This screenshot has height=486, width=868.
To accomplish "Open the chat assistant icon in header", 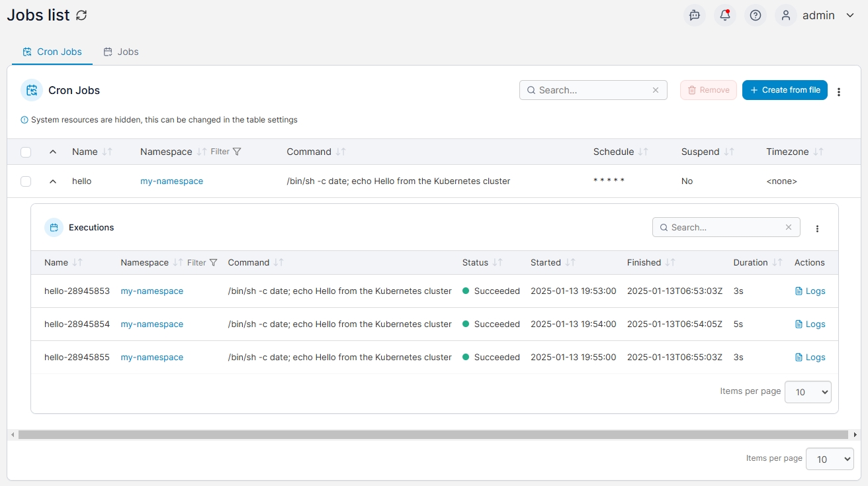I will [x=695, y=15].
